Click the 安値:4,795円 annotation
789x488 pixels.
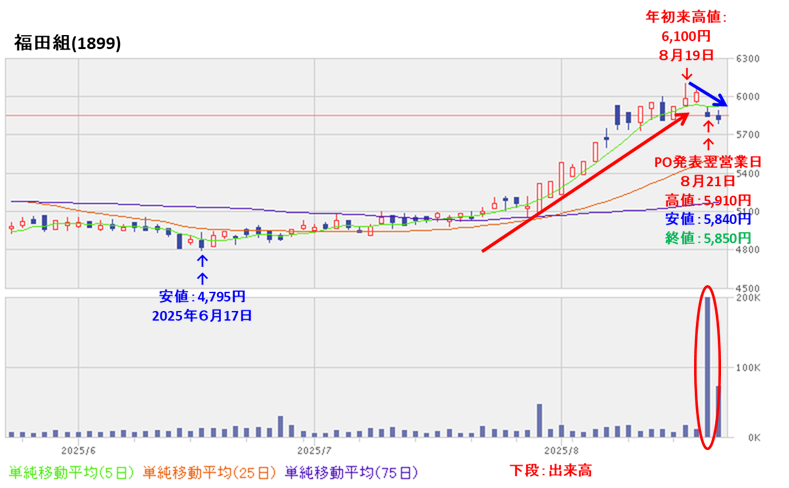pos(202,297)
